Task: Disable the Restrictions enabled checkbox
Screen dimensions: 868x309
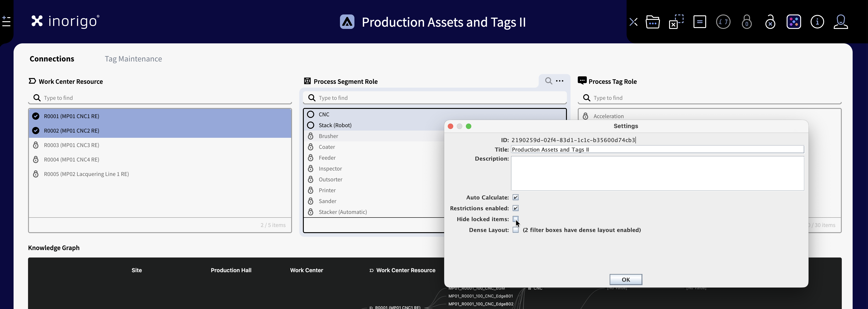Action: click(x=516, y=208)
